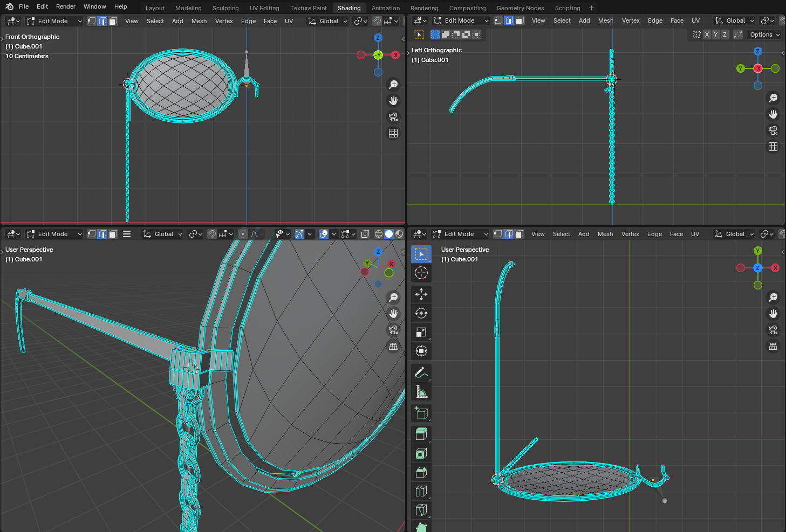Image resolution: width=786 pixels, height=532 pixels.
Task: Open the Edit Mode dropdown in the front viewport
Action: pos(54,21)
